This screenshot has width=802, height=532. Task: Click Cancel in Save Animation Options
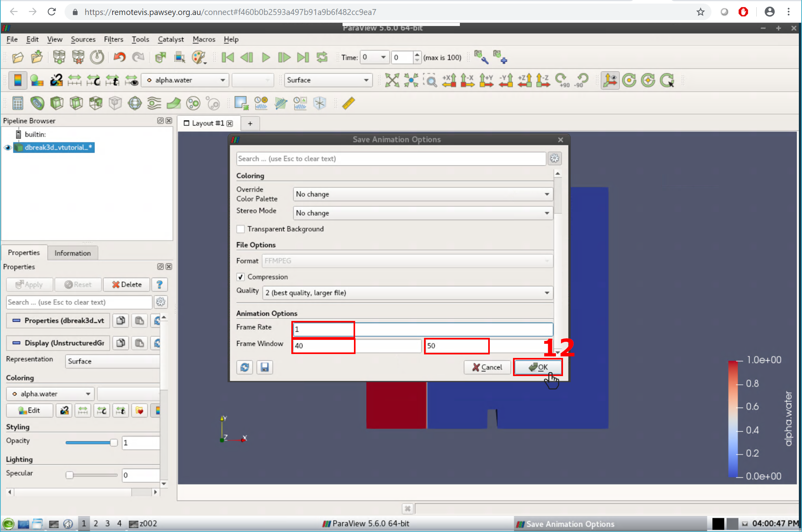(487, 367)
